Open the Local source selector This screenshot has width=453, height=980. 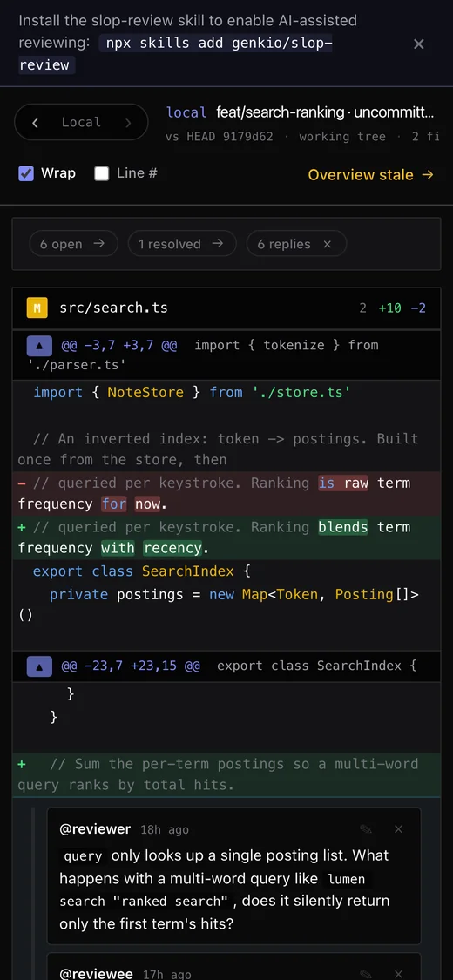click(81, 123)
